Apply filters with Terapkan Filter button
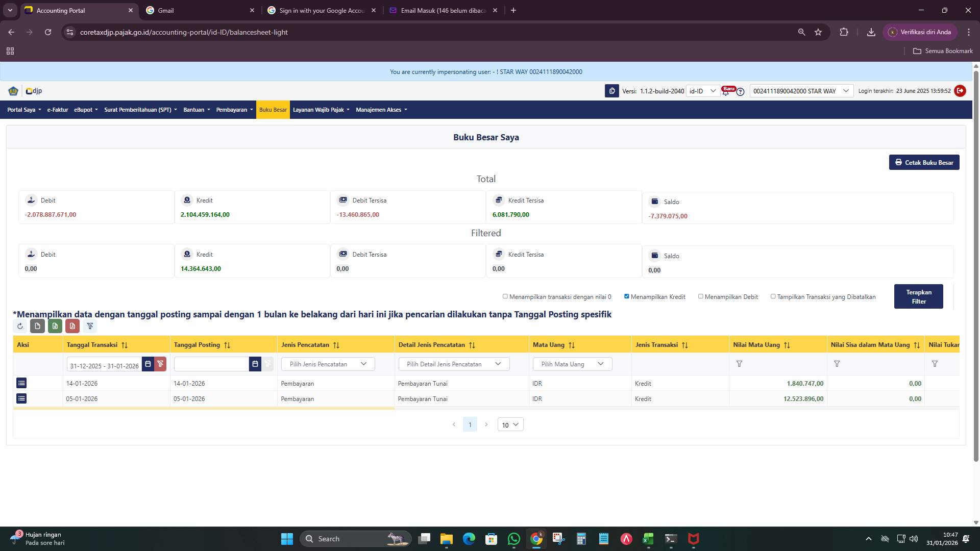The width and height of the screenshot is (980, 551). click(918, 296)
